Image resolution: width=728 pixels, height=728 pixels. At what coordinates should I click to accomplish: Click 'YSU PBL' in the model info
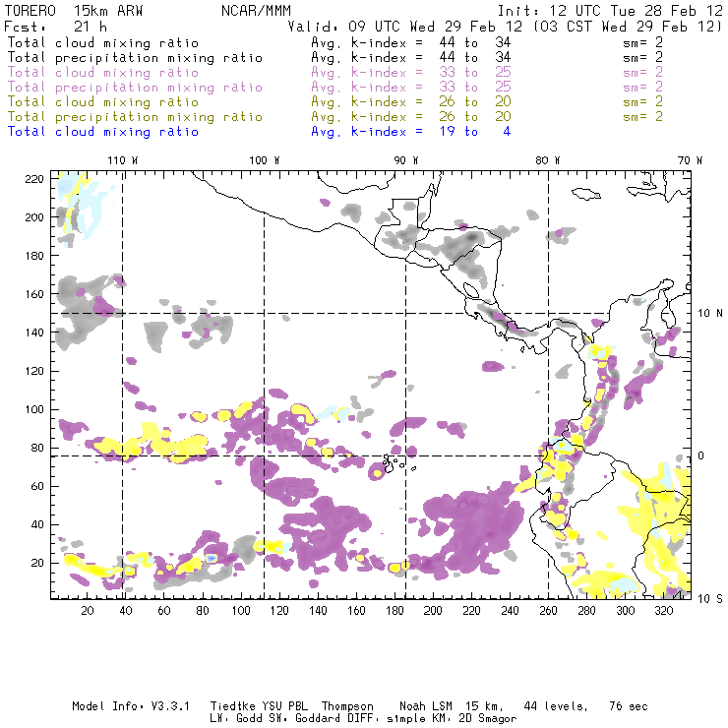pyautogui.click(x=285, y=706)
